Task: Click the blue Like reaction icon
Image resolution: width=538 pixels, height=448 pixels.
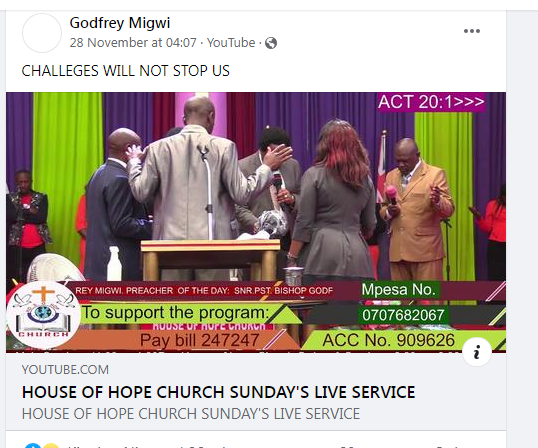Action: coord(33,446)
